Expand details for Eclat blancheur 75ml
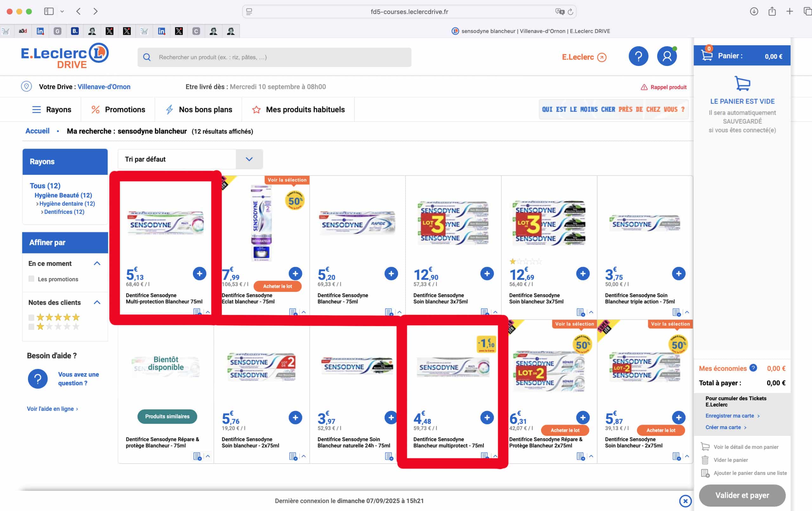This screenshot has width=812, height=511. (x=304, y=312)
